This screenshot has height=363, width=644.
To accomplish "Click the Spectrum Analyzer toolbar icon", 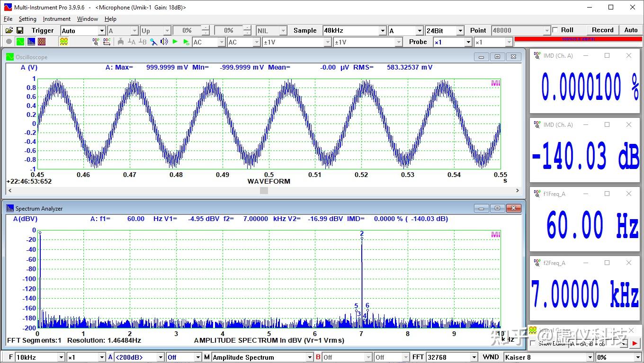I will tap(31, 42).
